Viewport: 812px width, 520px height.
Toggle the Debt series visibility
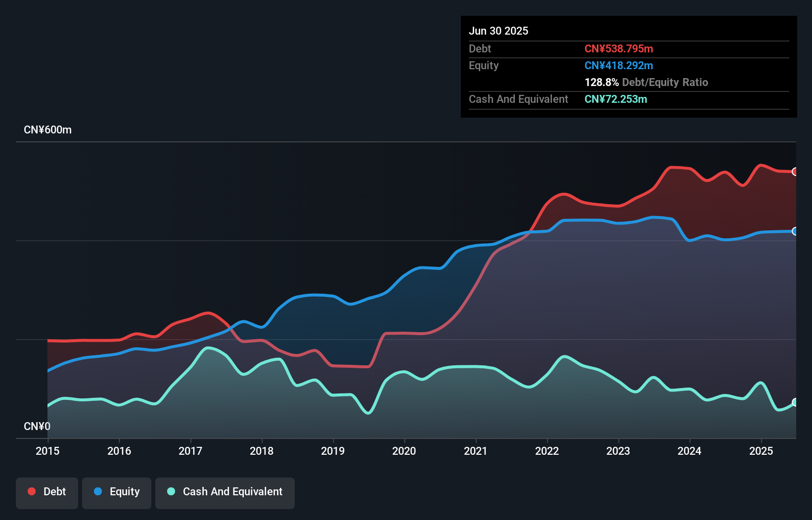[47, 492]
